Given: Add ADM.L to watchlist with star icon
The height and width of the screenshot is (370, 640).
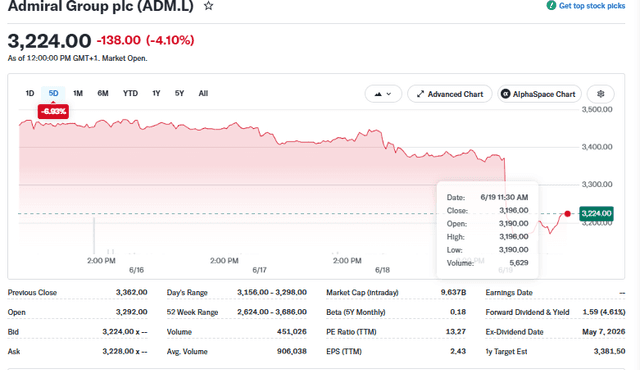Looking at the screenshot, I should click(209, 6).
